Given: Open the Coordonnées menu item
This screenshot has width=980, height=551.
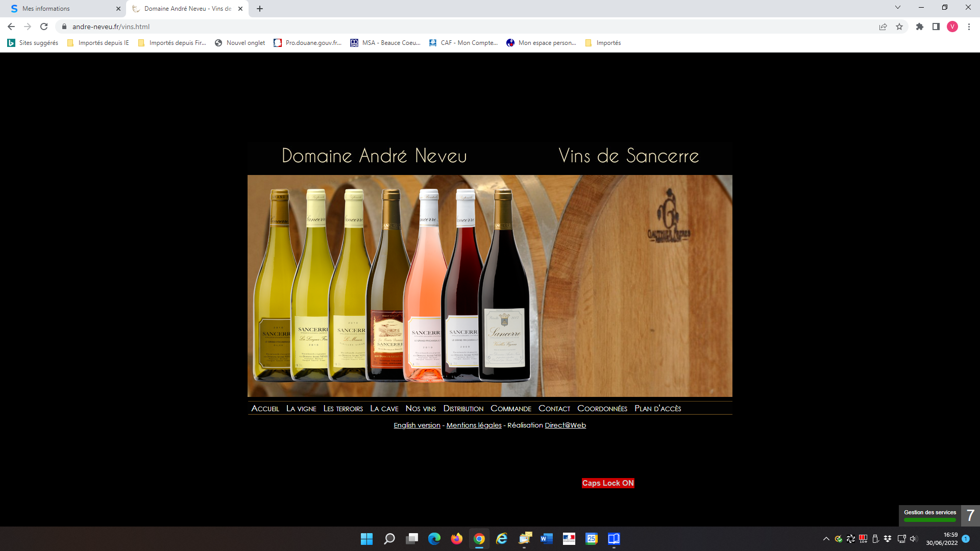Looking at the screenshot, I should [602, 409].
